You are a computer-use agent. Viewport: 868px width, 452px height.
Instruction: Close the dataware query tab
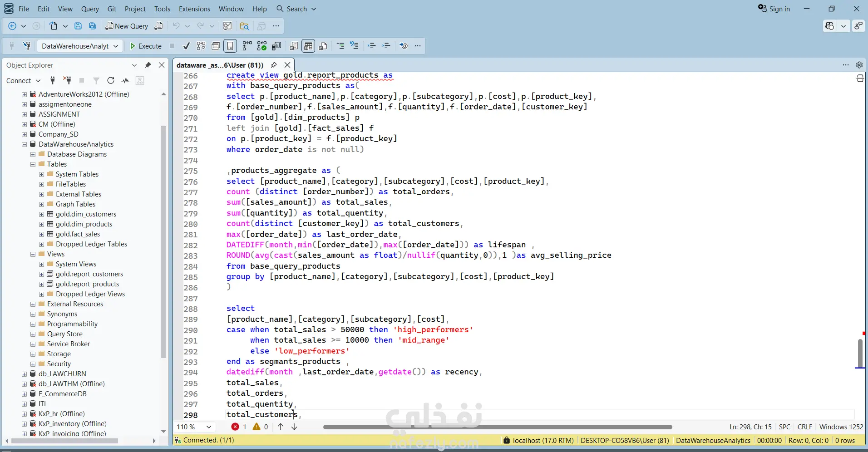287,65
